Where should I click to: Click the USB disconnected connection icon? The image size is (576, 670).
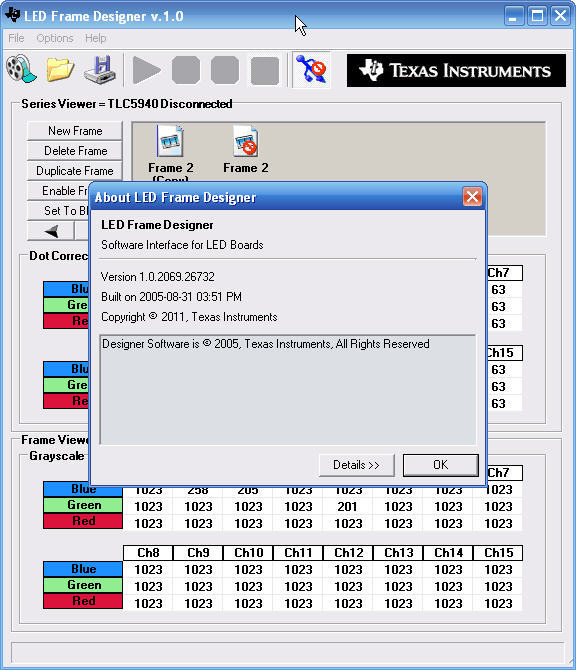pyautogui.click(x=312, y=69)
